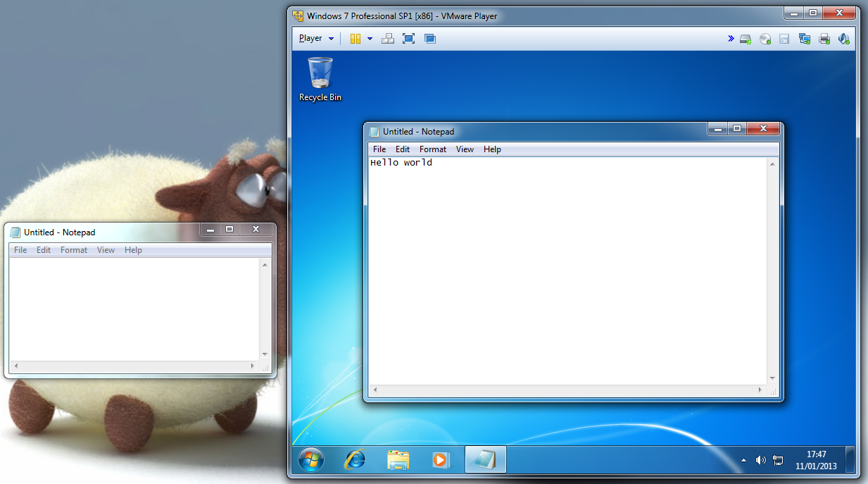The height and width of the screenshot is (484, 868).
Task: Click the VMware pause (suspend) icon
Action: (x=356, y=39)
